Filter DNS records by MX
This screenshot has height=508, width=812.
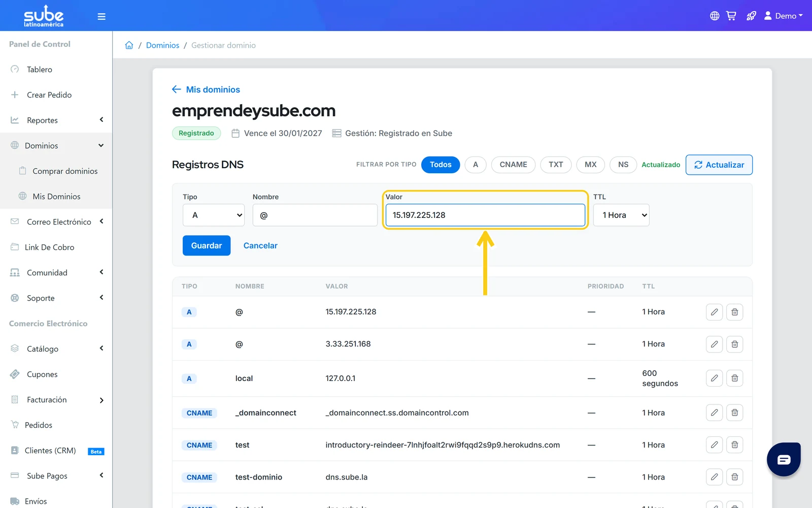pos(590,165)
